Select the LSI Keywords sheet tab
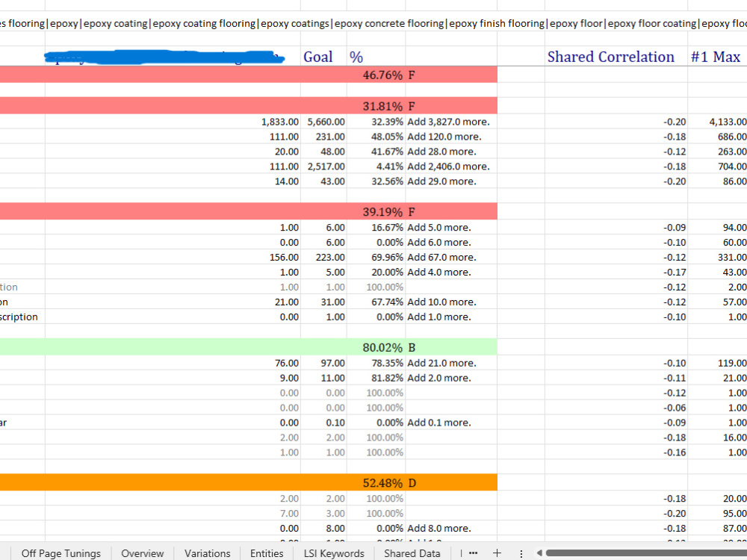This screenshot has width=747, height=560. tap(334, 553)
